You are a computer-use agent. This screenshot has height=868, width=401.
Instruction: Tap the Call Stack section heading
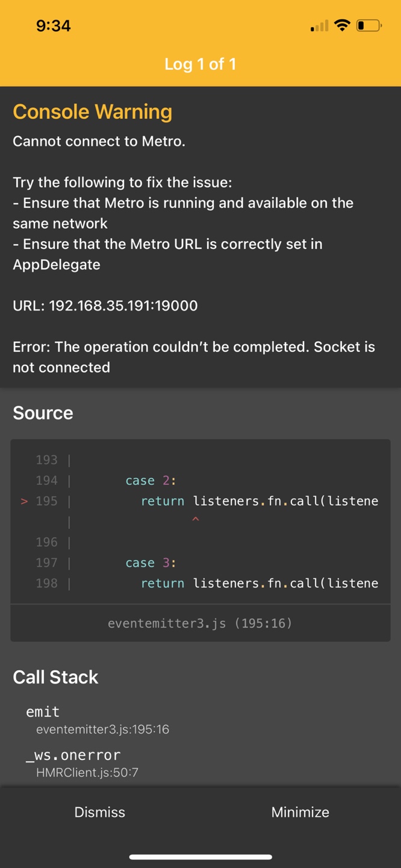pos(55,677)
